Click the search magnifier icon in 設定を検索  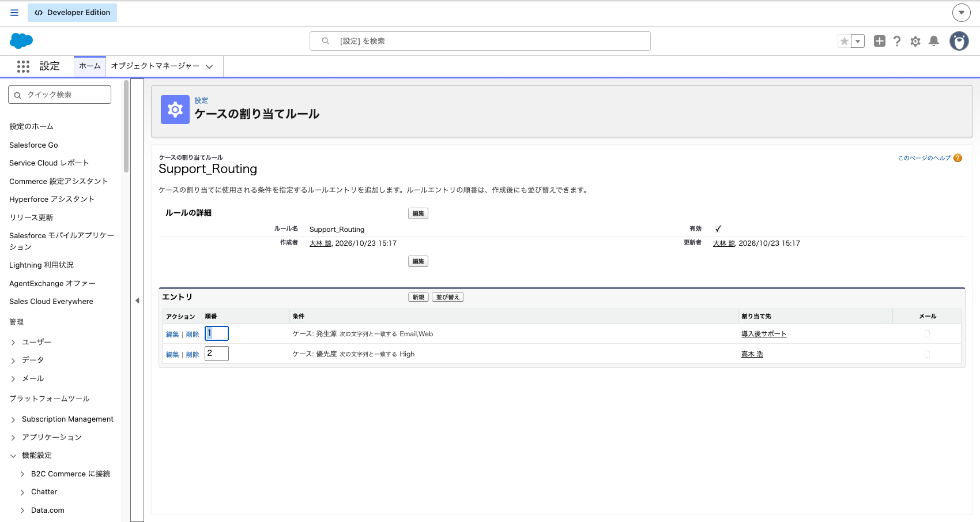326,41
